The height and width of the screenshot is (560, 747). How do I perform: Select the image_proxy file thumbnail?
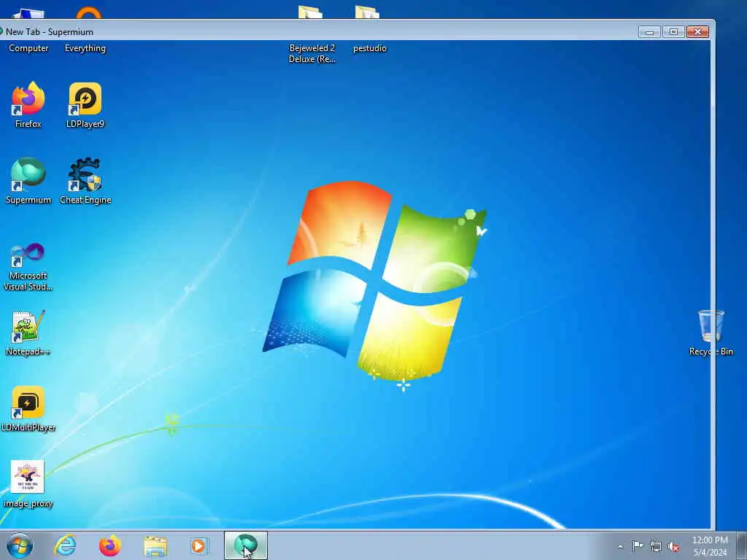pos(28,477)
